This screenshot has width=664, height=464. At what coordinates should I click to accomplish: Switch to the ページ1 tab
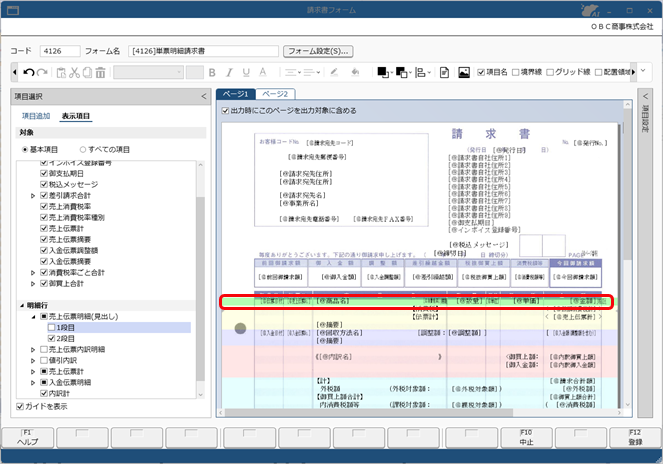point(235,94)
